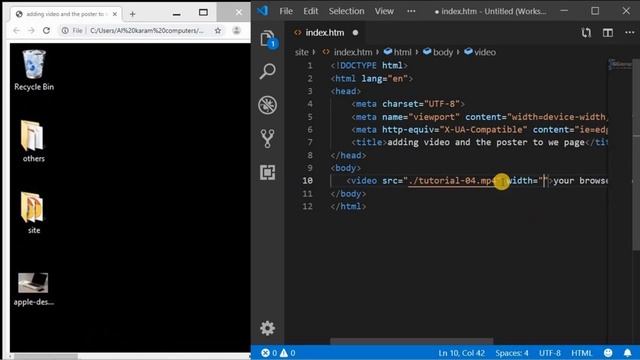The height and width of the screenshot is (360, 640).
Task: Open the Source Control view
Action: click(267, 138)
